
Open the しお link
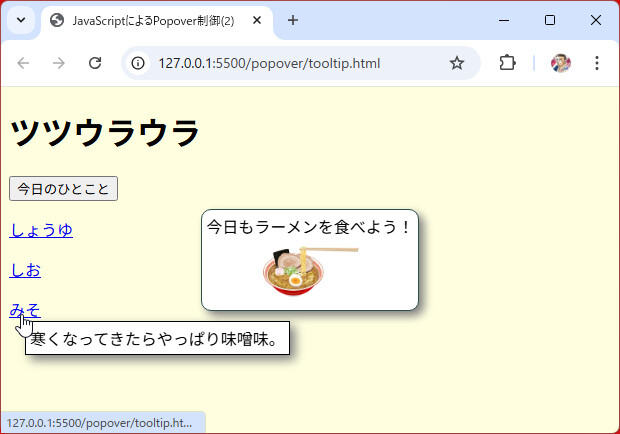pyautogui.click(x=25, y=270)
